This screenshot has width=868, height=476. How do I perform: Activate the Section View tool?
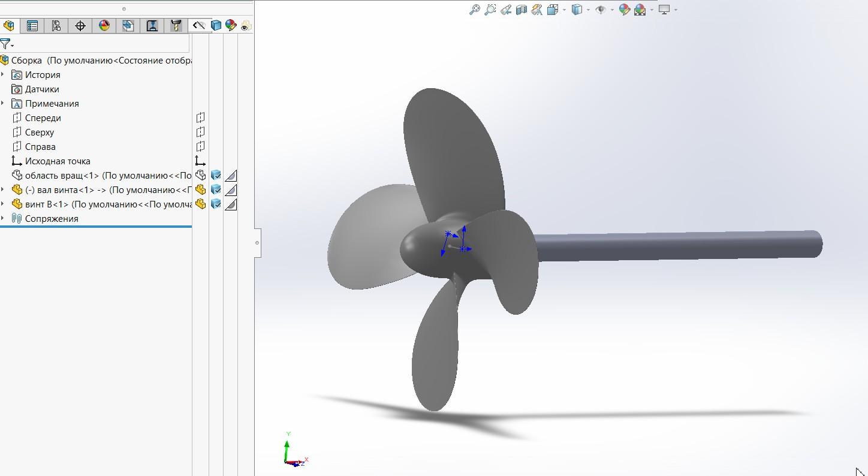(522, 10)
